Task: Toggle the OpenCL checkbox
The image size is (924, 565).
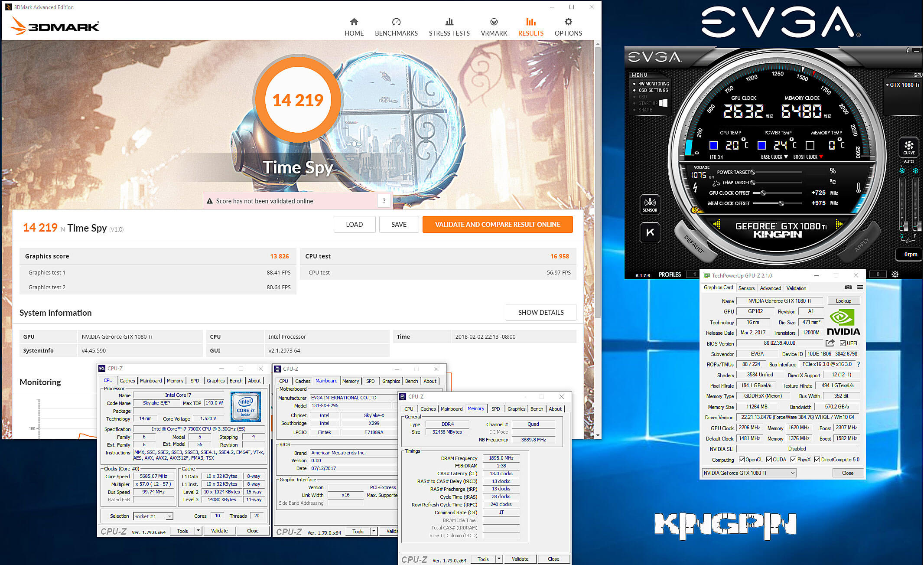Action: [742, 460]
